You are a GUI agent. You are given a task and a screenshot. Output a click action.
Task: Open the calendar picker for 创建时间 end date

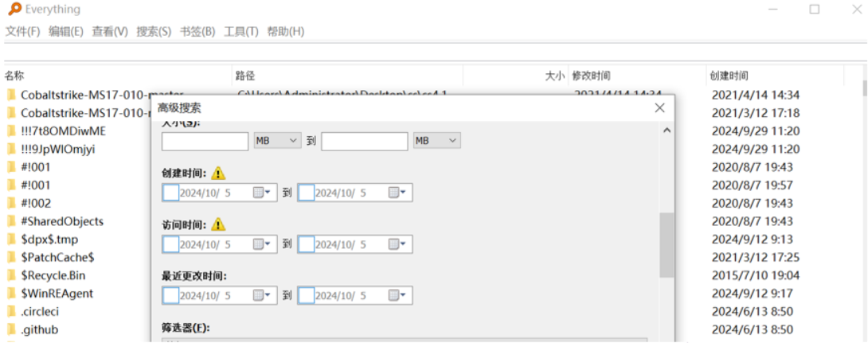(397, 193)
